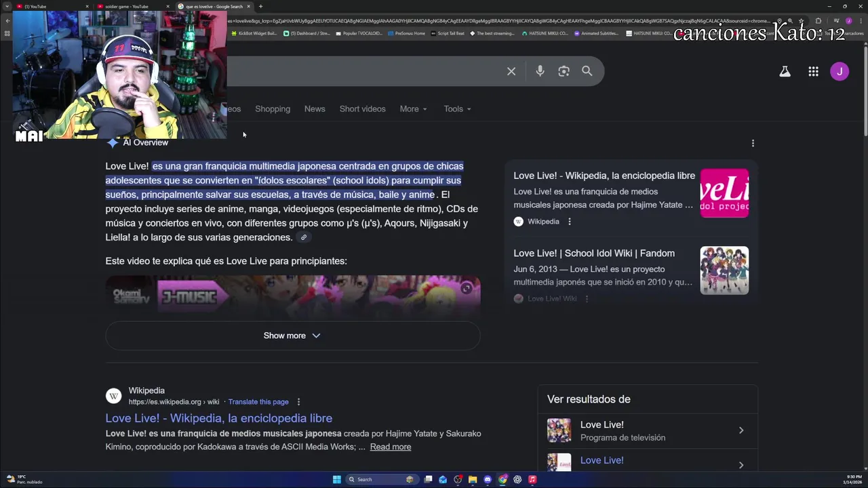
Task: Open PreSonus: Home bookmark
Action: click(407, 33)
